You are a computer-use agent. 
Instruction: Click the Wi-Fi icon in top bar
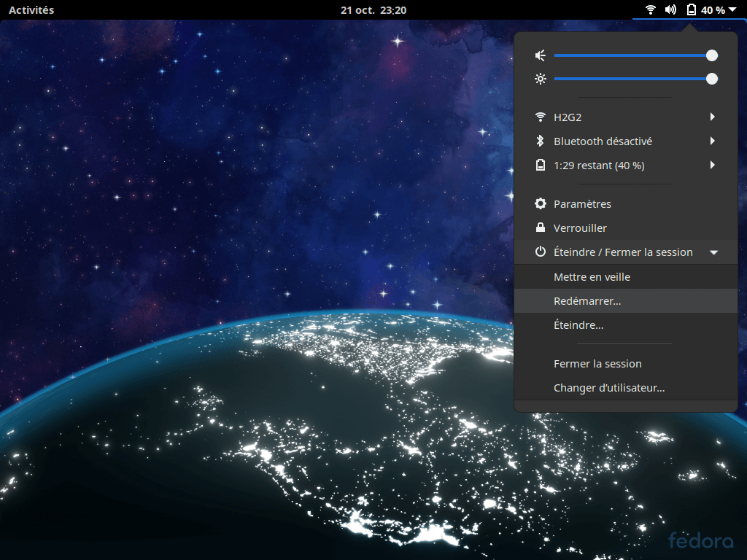click(650, 9)
